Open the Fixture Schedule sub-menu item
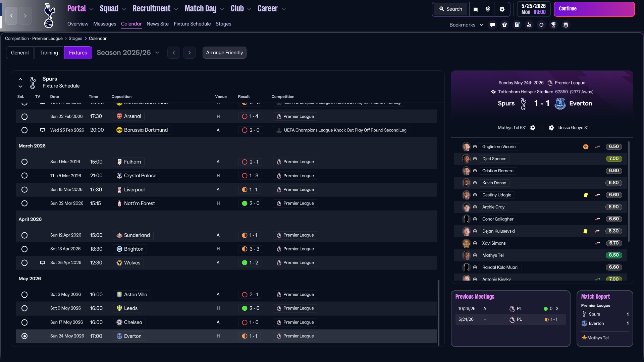644x362 pixels. pyautogui.click(x=192, y=24)
